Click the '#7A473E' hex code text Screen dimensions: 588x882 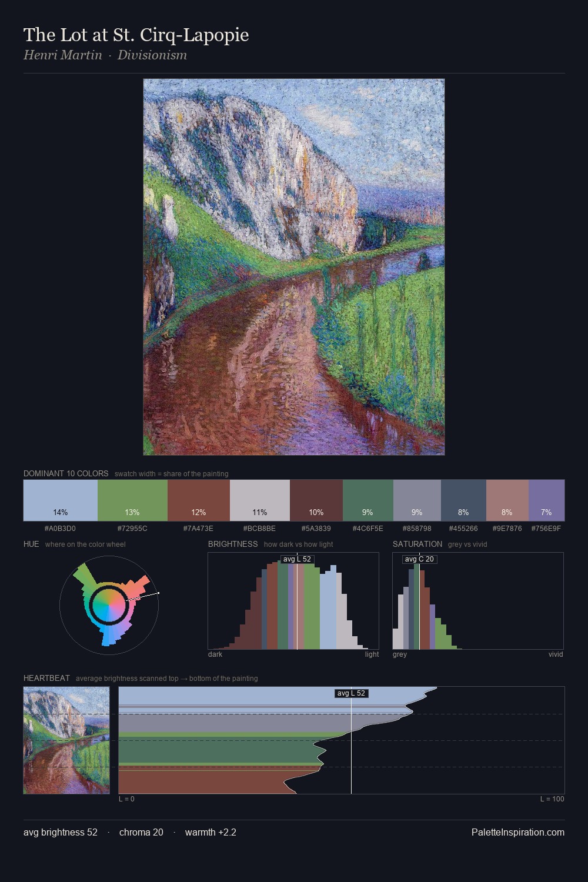coord(199,529)
